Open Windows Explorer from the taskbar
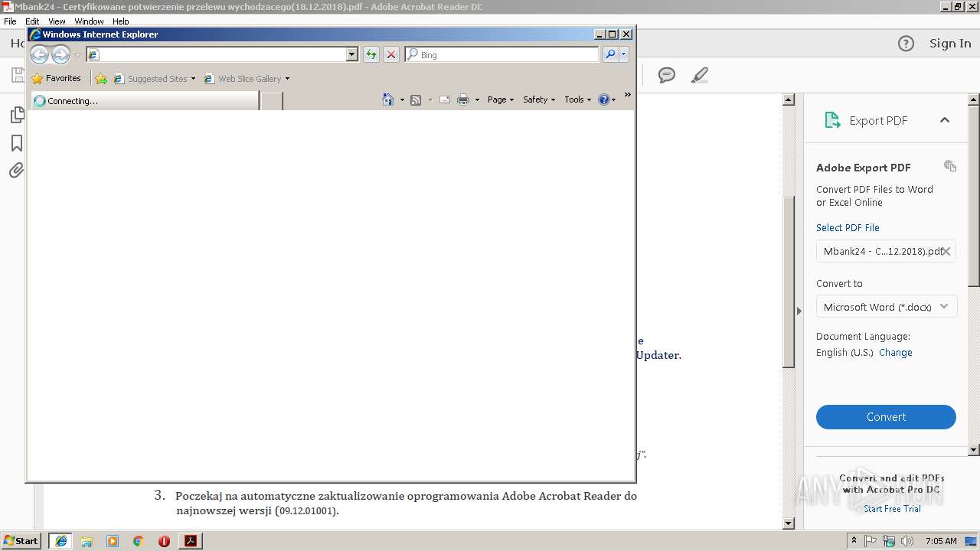 [87, 541]
